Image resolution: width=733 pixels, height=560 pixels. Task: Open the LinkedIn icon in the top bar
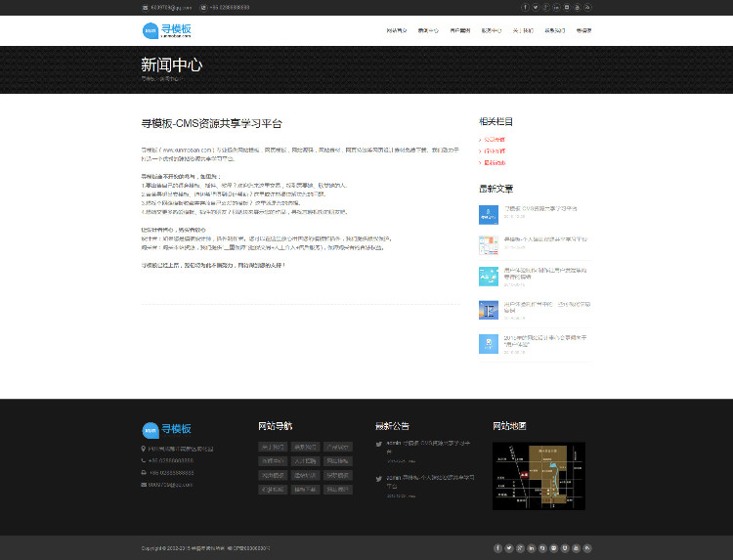[556, 8]
